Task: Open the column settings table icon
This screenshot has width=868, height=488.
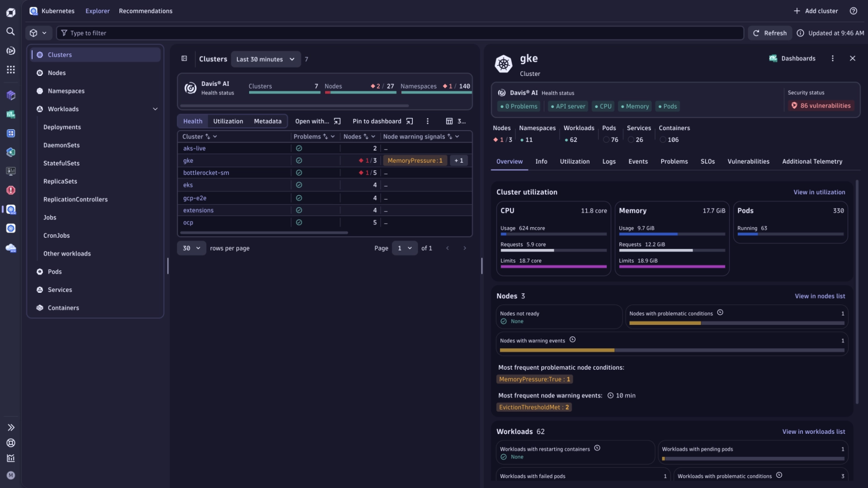Action: (449, 121)
